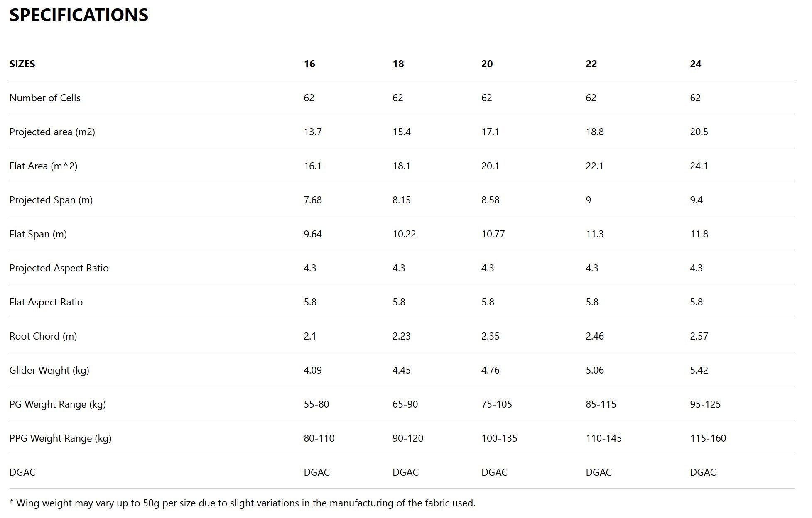Select the size 24 column header
Image resolution: width=812 pixels, height=518 pixels.
tap(695, 64)
